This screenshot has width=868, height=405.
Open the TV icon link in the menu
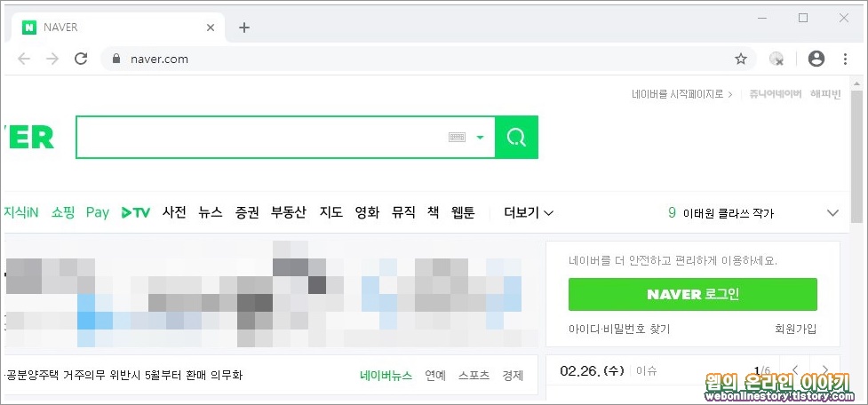(x=136, y=212)
